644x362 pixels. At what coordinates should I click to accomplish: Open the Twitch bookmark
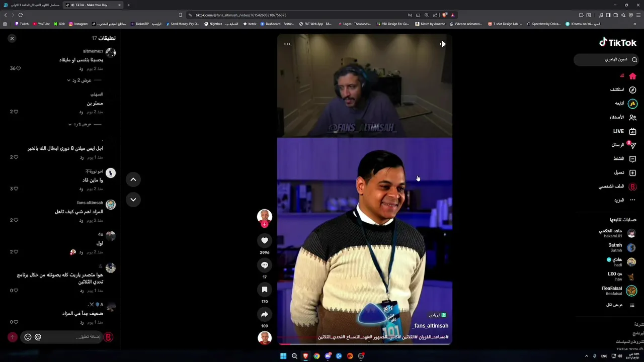coord(22,24)
